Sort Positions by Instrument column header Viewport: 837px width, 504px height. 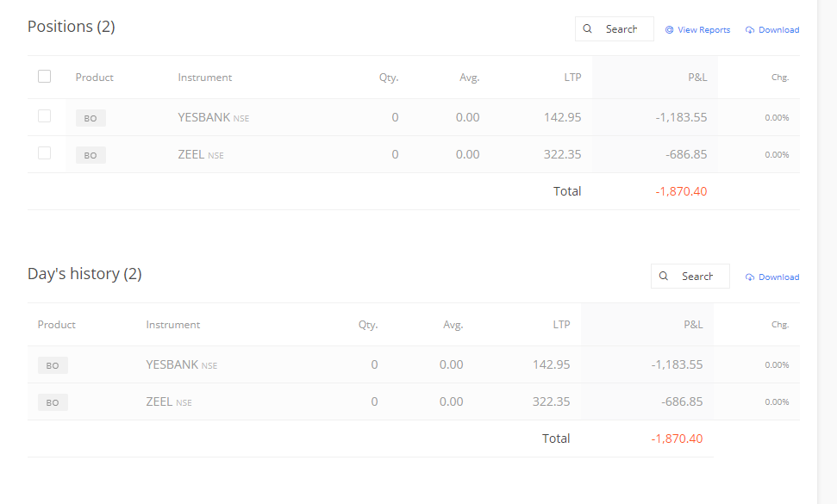205,78
